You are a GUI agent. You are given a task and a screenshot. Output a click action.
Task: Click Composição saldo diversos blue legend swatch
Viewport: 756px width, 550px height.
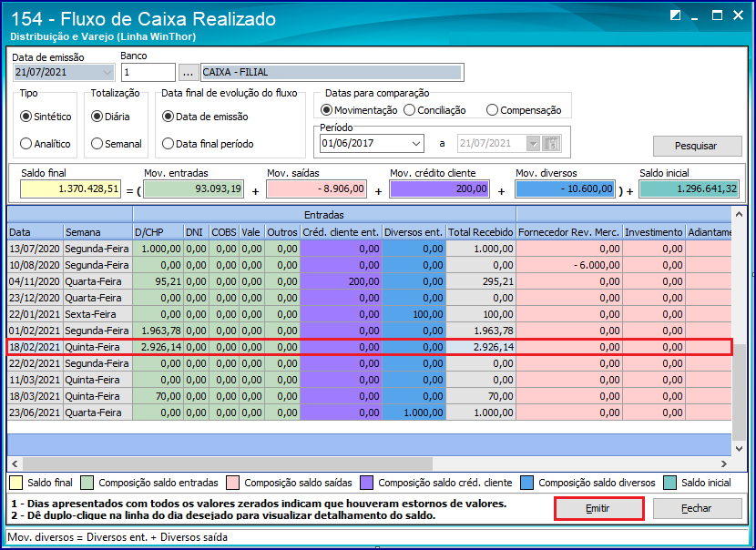(x=527, y=483)
